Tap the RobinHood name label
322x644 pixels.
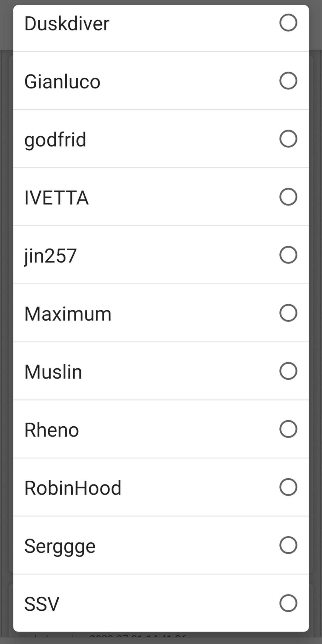[x=73, y=488]
